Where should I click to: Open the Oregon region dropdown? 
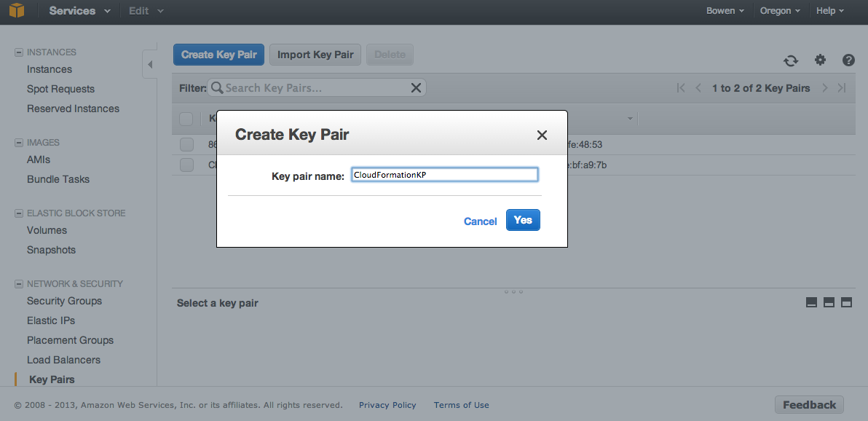tap(780, 10)
